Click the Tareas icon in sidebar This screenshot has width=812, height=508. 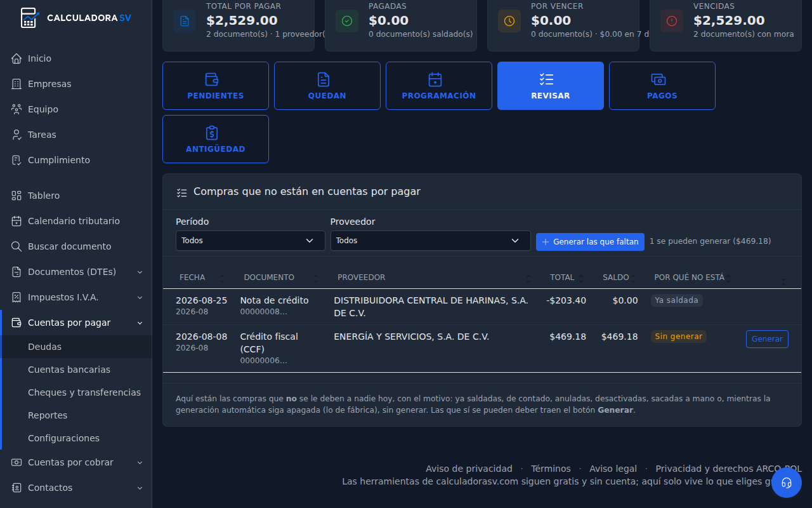pos(16,135)
